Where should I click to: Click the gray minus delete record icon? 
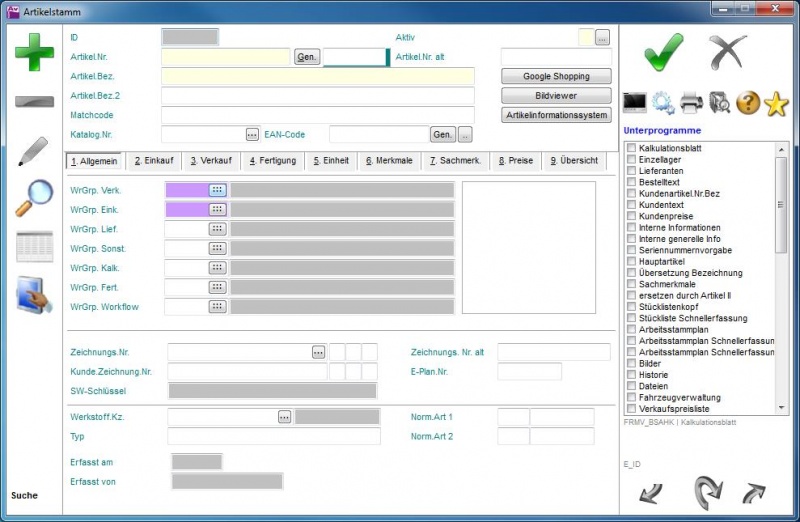[34, 102]
